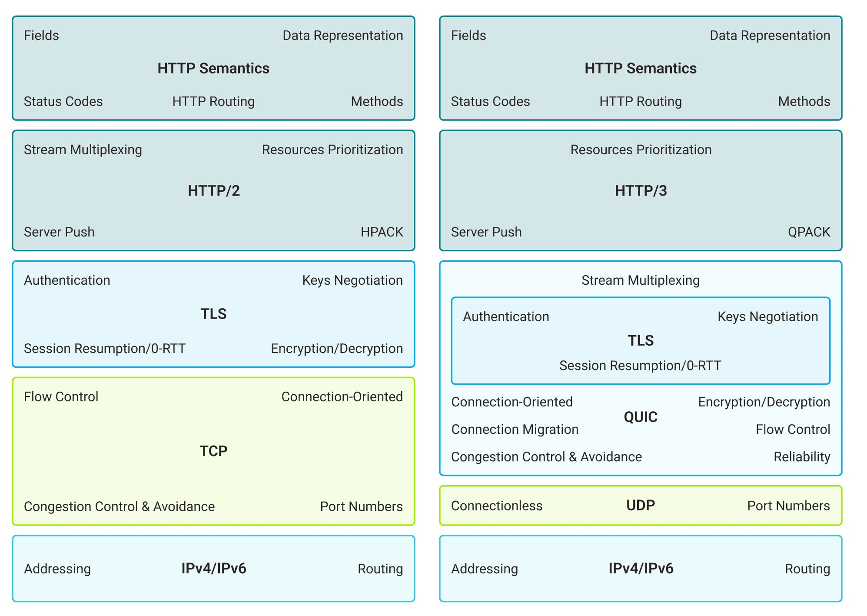This screenshot has width=867, height=616.
Task: Select the HPACK label in HTTP/2
Action: tap(382, 232)
